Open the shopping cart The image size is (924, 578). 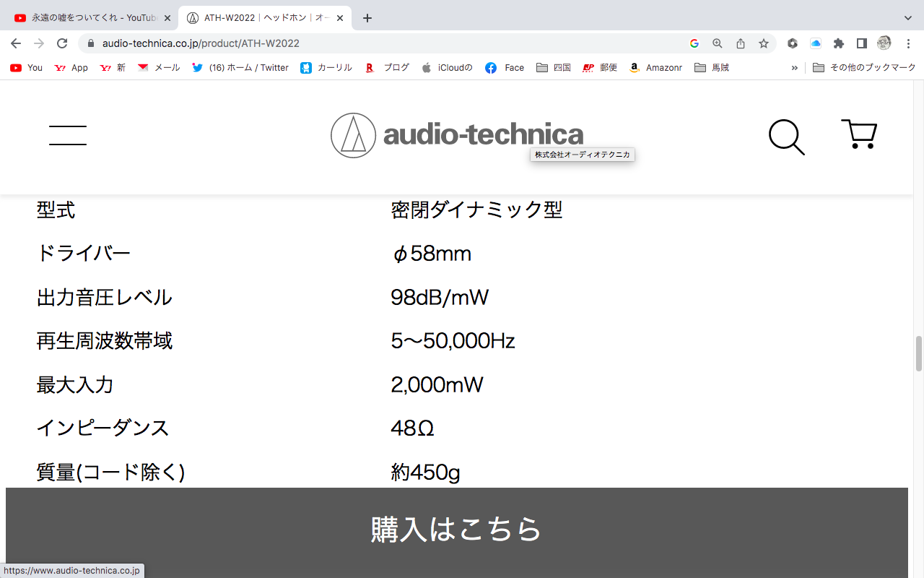point(859,135)
